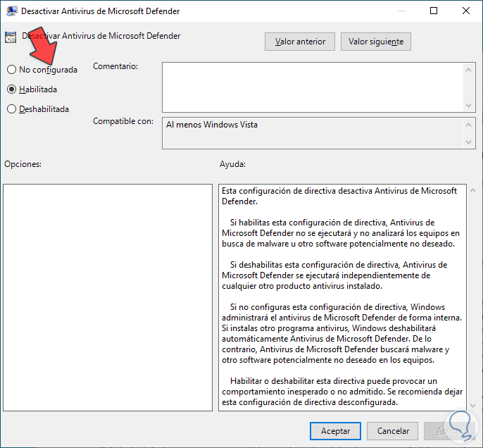483x448 pixels.
Task: Close the Desactivar Antivirus dialog
Action: (x=466, y=11)
